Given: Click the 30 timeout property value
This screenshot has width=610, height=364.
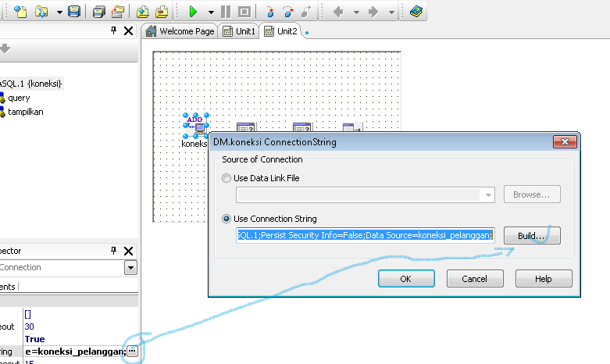Looking at the screenshot, I should [29, 327].
